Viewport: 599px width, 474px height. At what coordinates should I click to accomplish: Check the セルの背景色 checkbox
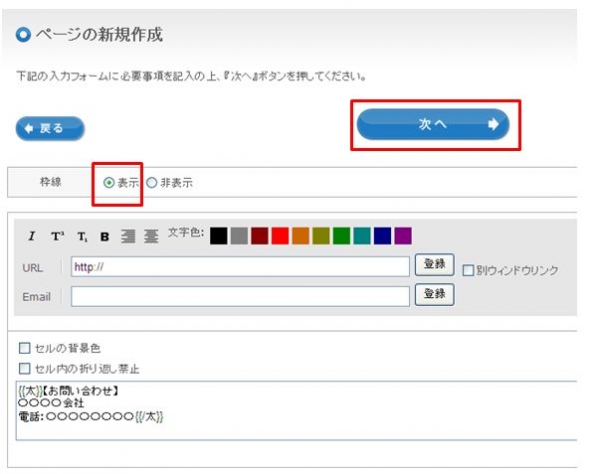coord(24,348)
